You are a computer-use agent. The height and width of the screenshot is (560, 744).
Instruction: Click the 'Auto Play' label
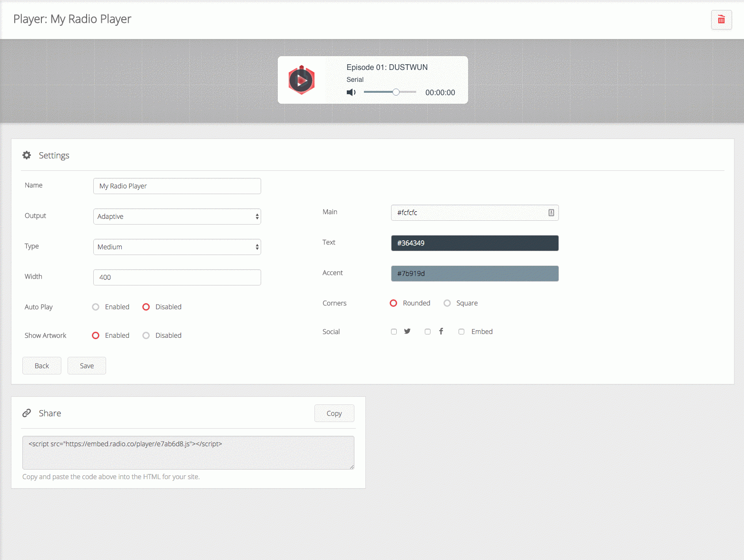click(x=39, y=307)
